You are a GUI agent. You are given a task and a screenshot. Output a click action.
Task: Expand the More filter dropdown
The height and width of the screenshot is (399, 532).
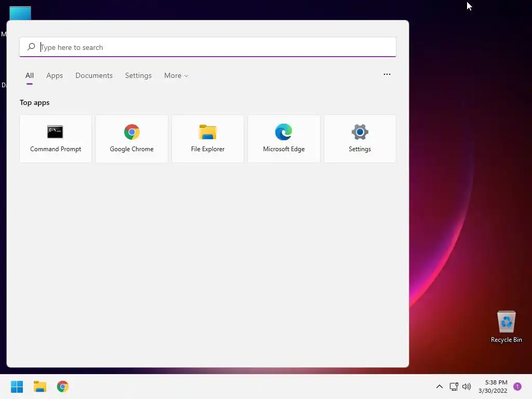pos(176,76)
